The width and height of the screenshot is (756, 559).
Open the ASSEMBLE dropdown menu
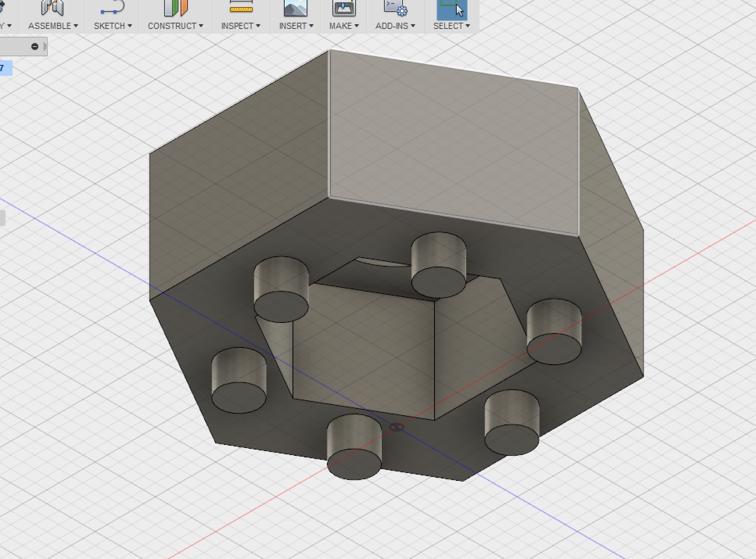tap(53, 26)
